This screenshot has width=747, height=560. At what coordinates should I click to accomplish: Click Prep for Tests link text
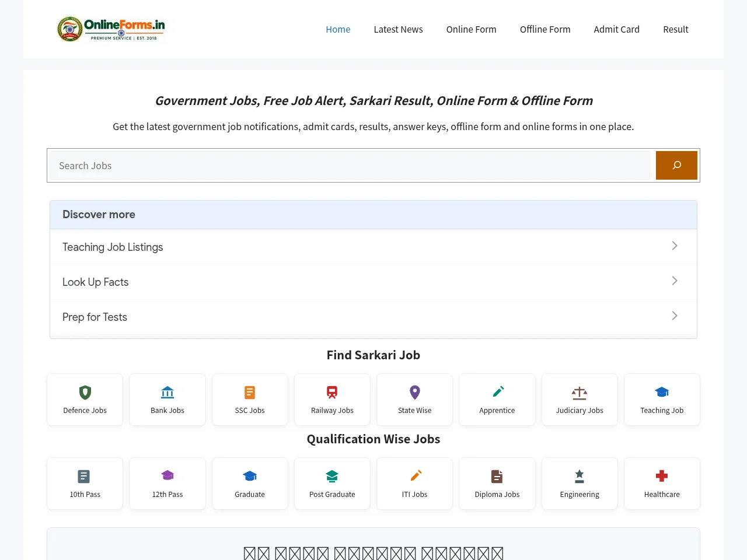coord(95,317)
